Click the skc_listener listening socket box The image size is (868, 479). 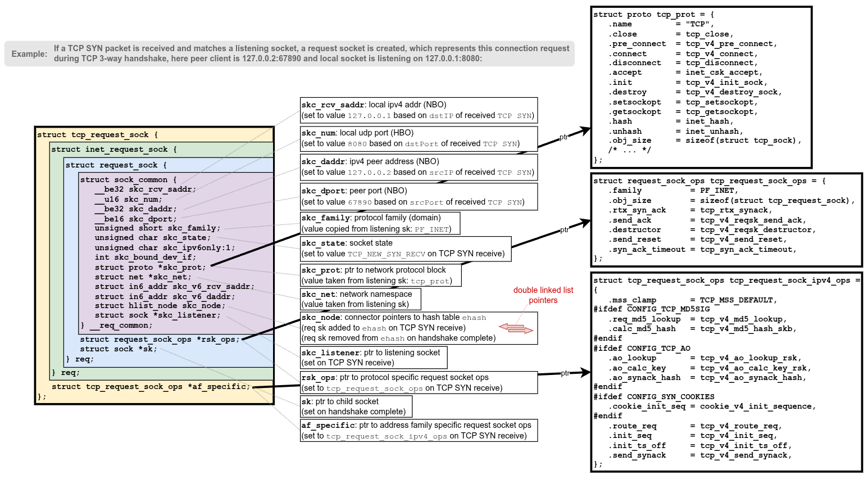pyautogui.click(x=374, y=358)
